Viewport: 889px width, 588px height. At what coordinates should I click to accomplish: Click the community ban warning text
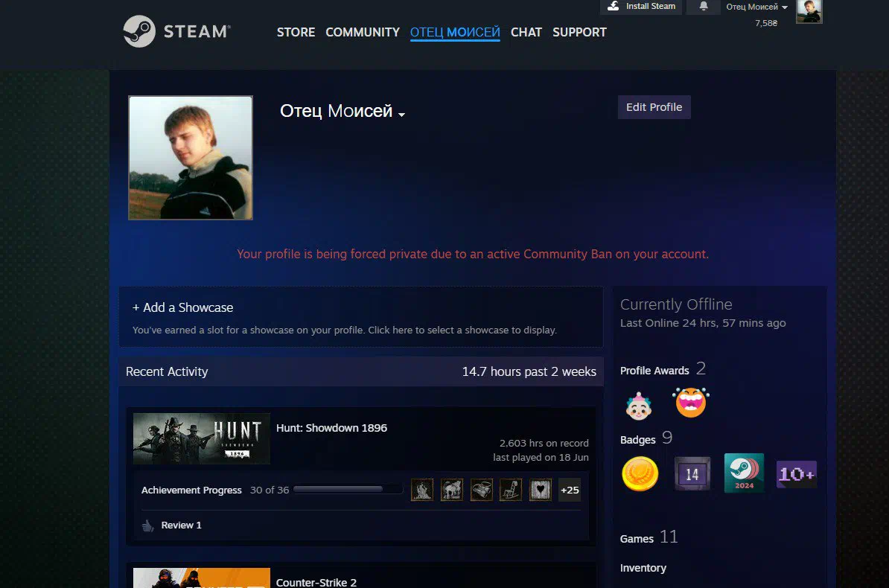[x=473, y=254]
